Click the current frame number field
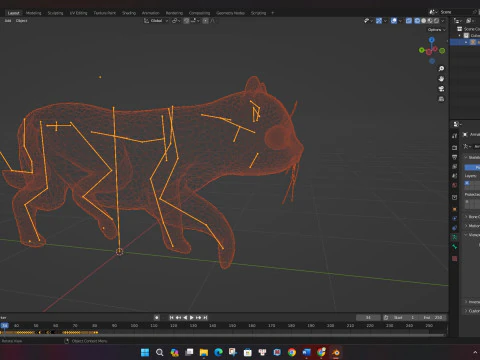Viewport: 480px width, 360px height. 368,318
